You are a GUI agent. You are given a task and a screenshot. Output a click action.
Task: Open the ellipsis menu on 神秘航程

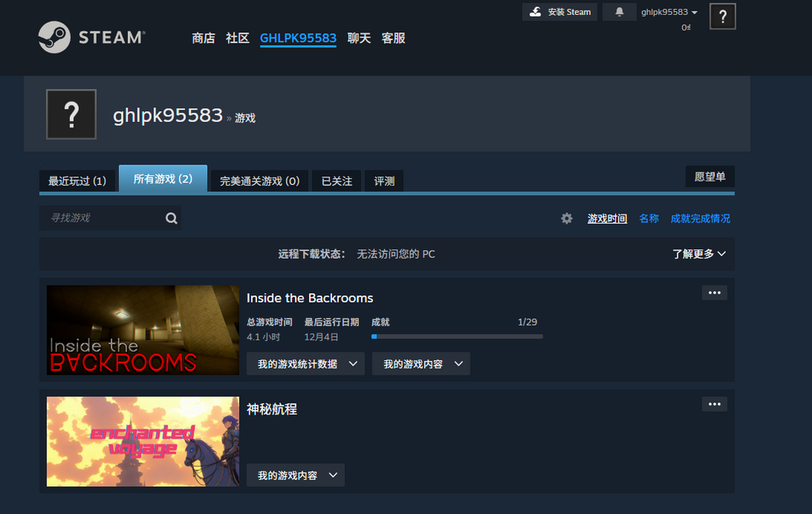point(714,404)
